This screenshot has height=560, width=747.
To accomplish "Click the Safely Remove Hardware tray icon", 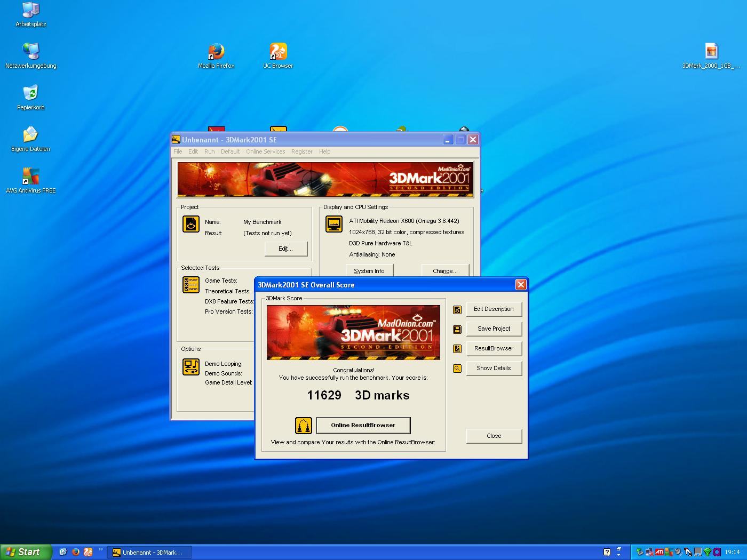I will [x=640, y=552].
